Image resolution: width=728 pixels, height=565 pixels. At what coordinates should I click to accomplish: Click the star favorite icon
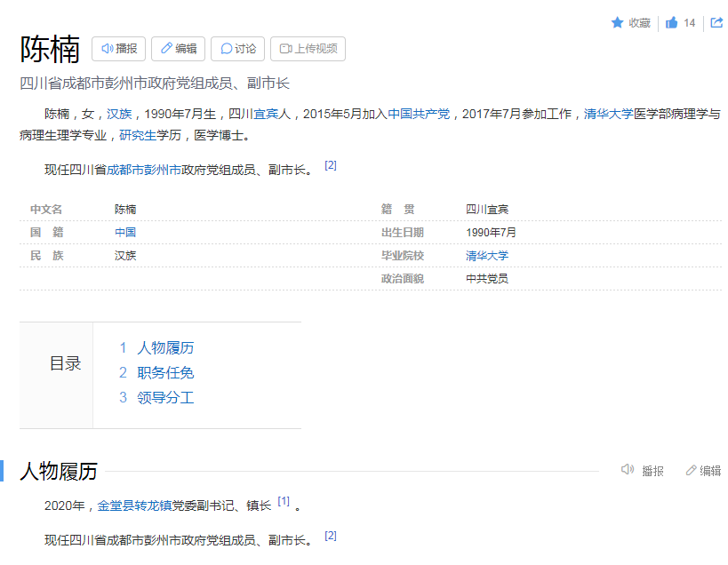tap(617, 22)
